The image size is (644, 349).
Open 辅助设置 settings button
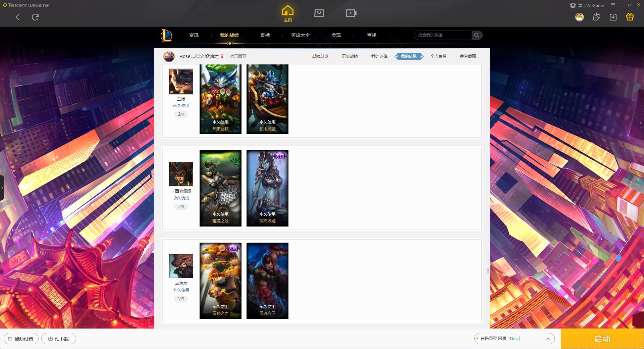coord(21,339)
